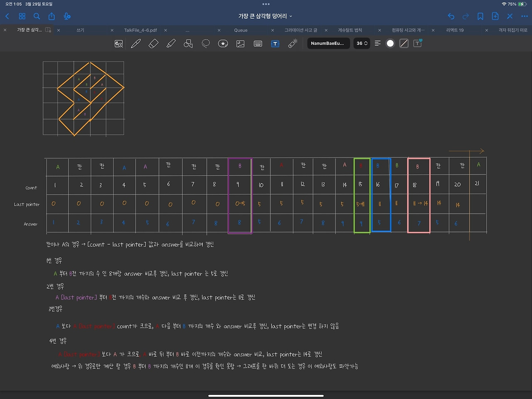Select the Shapes tool
This screenshot has height=399, width=532.
coord(188,43)
